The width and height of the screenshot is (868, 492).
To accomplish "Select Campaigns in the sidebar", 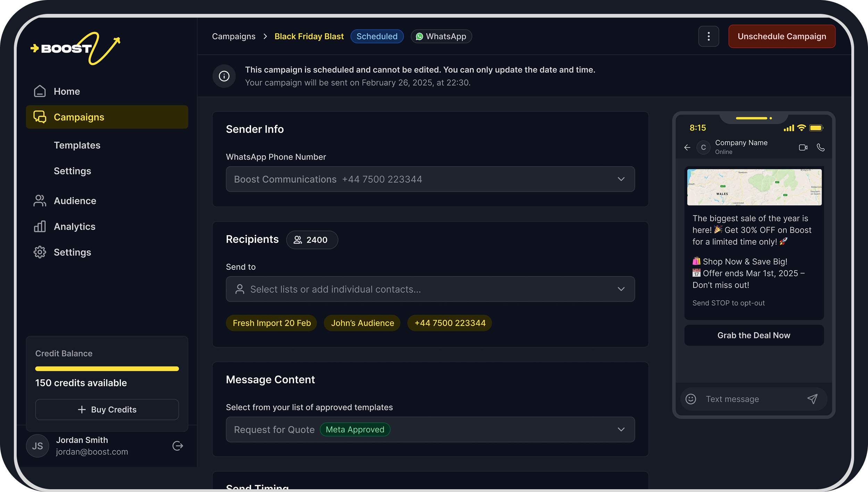I will 107,117.
